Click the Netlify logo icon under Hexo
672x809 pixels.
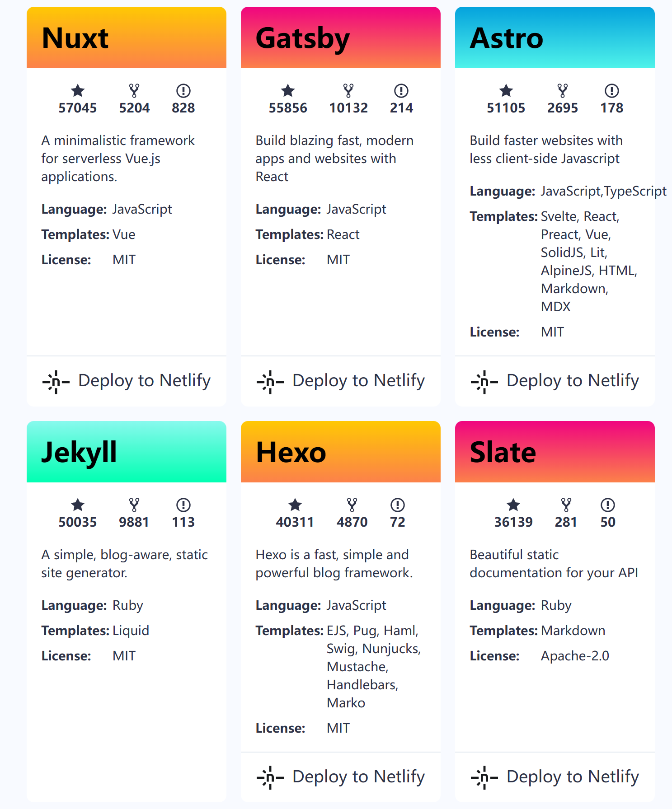coord(270,777)
